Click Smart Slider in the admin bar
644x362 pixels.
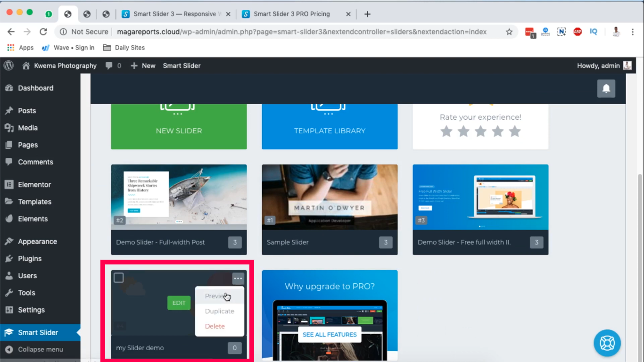[x=182, y=66]
